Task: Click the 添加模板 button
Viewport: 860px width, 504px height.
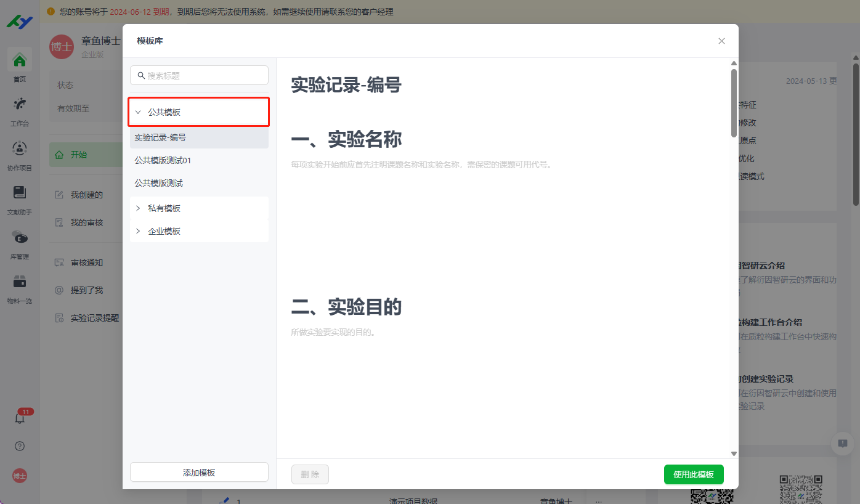Action: pyautogui.click(x=199, y=473)
